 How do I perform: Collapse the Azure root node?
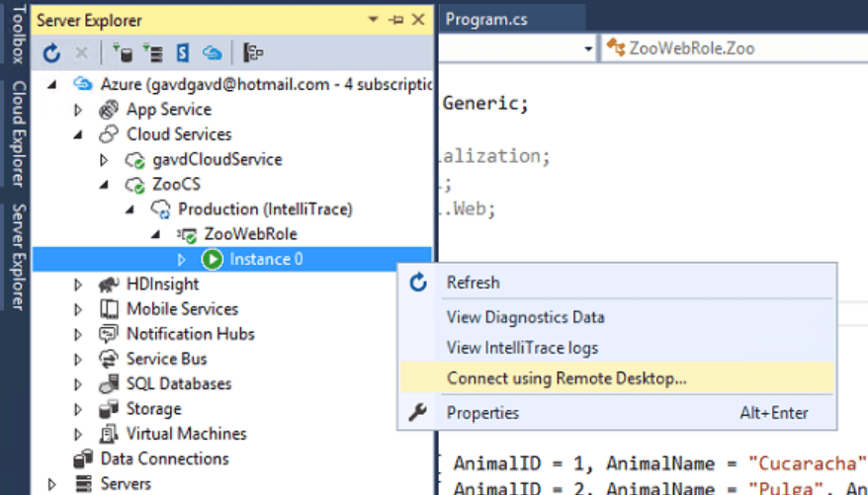(x=52, y=85)
